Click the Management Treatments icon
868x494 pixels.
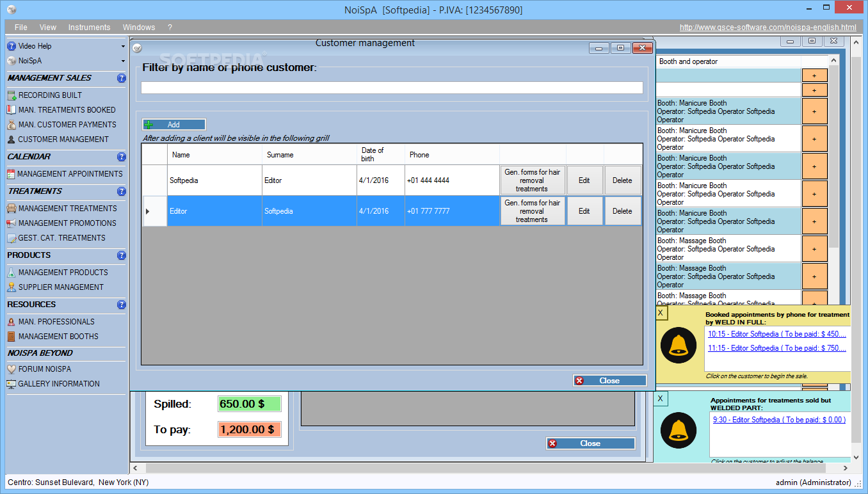point(12,209)
